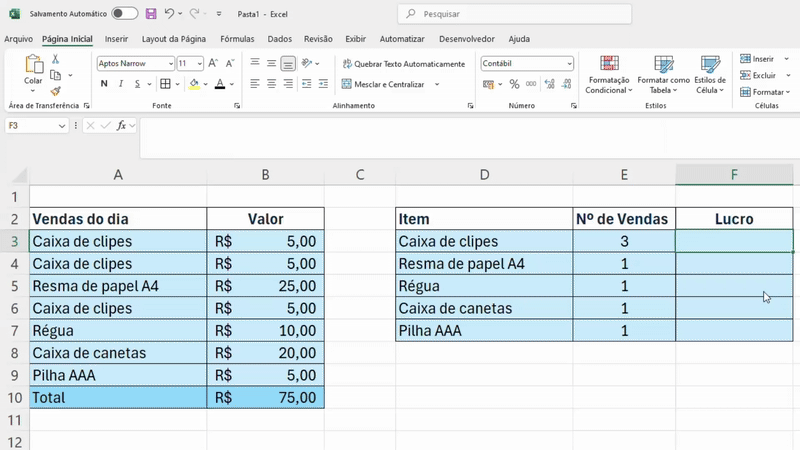Click the Excluir cells button
Image resolution: width=800 pixels, height=450 pixels.
pyautogui.click(x=758, y=75)
